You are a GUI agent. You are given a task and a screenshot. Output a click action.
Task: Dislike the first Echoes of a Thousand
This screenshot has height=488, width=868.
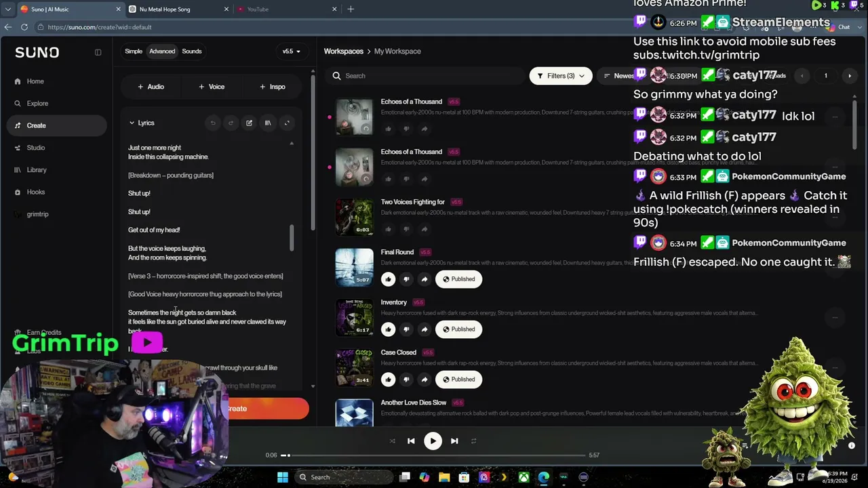(406, 129)
